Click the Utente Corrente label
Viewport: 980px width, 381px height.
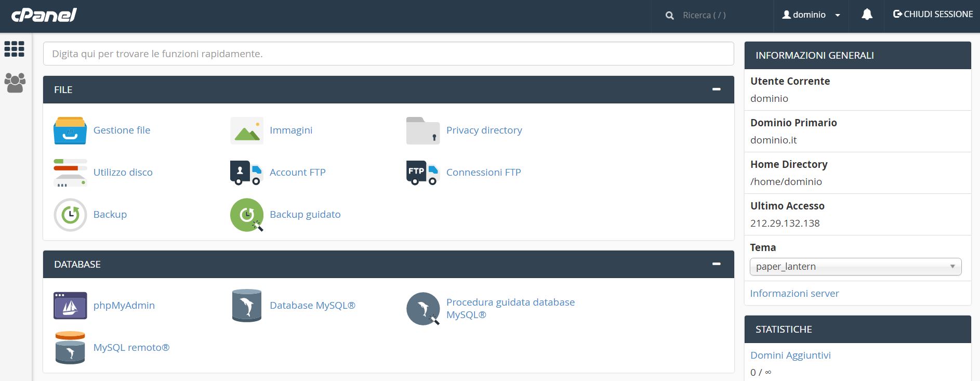pyautogui.click(x=790, y=82)
